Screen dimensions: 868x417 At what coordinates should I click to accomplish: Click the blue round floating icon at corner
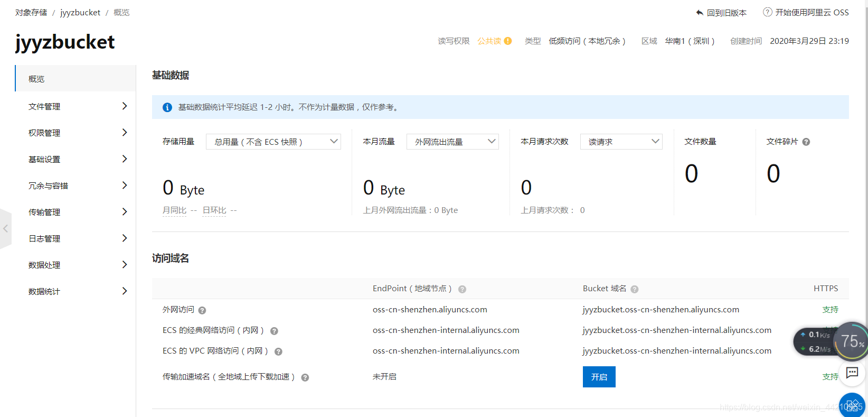coord(852,405)
